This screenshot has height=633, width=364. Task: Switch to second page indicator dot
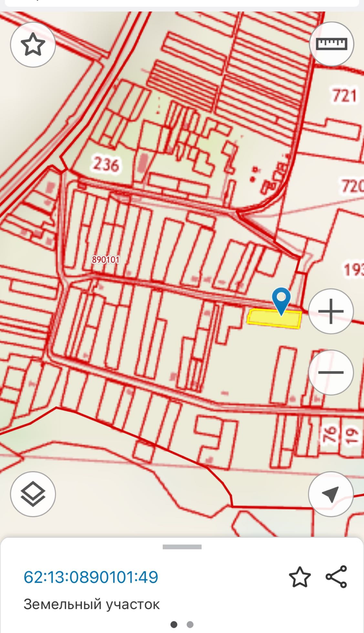[190, 624]
